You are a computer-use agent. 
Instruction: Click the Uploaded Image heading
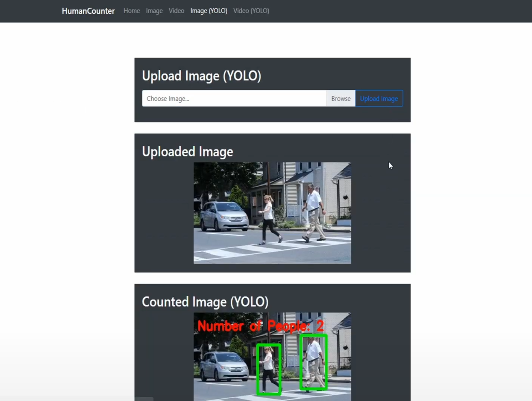(187, 152)
